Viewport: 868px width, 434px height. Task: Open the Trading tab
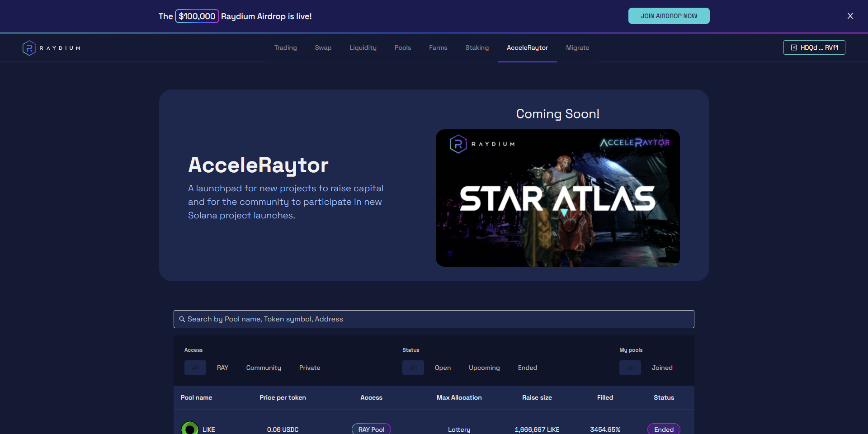click(286, 47)
